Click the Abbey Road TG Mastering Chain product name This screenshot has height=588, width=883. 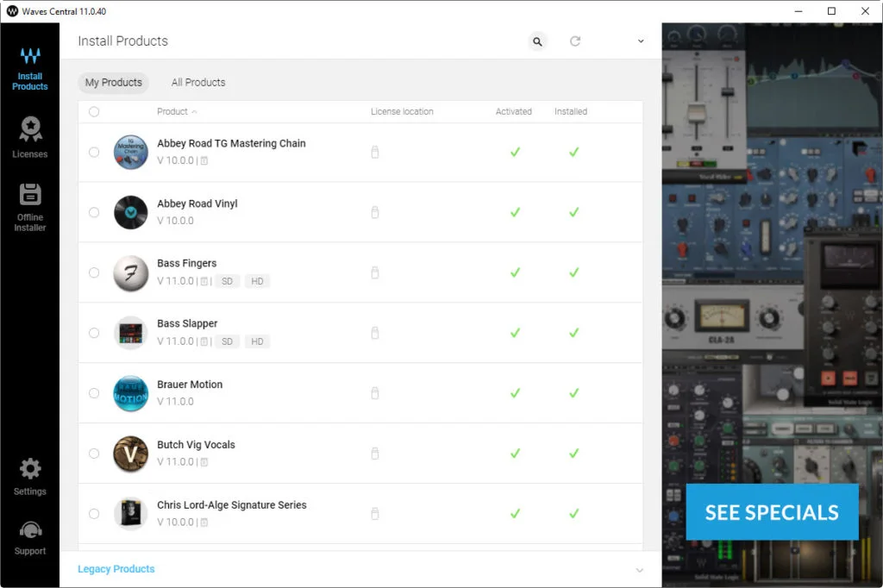tap(231, 144)
